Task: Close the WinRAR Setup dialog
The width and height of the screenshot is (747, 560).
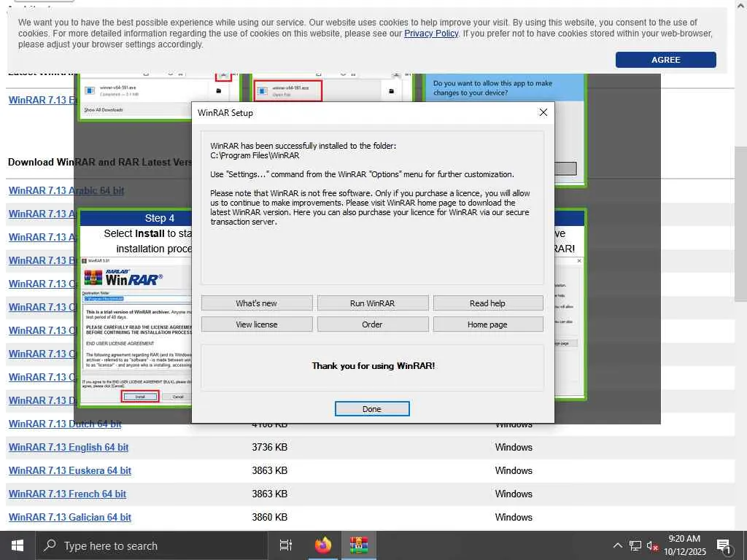Action: tap(543, 112)
